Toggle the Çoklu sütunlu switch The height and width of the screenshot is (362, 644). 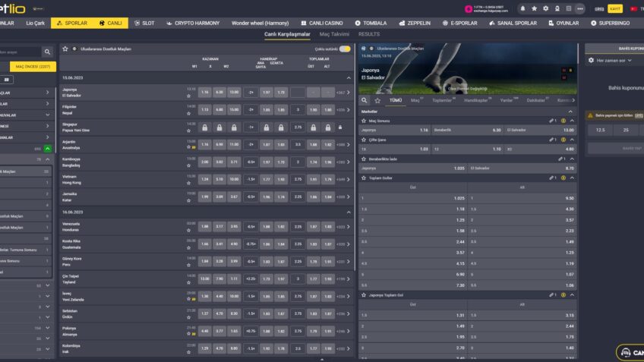pos(345,49)
